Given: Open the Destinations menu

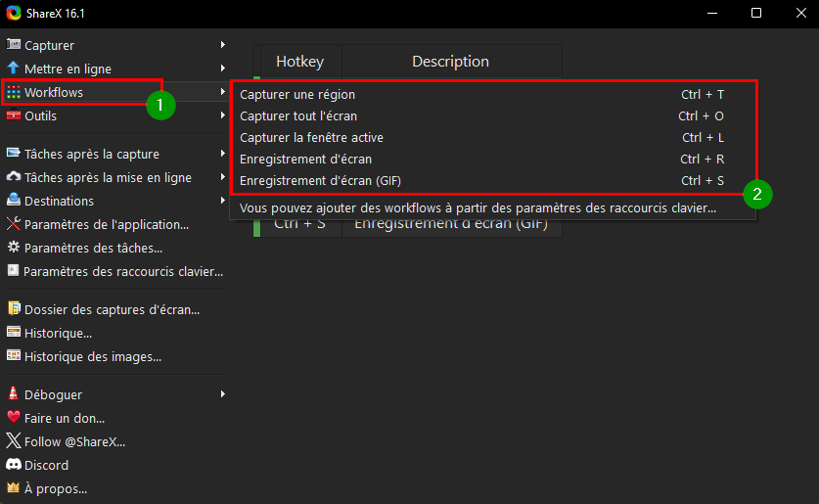Looking at the screenshot, I should pos(115,201).
